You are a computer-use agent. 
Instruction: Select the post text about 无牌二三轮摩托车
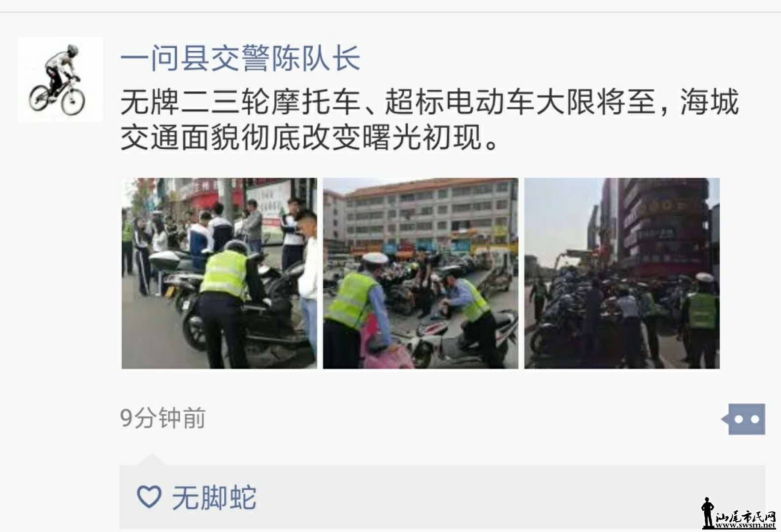(430, 119)
